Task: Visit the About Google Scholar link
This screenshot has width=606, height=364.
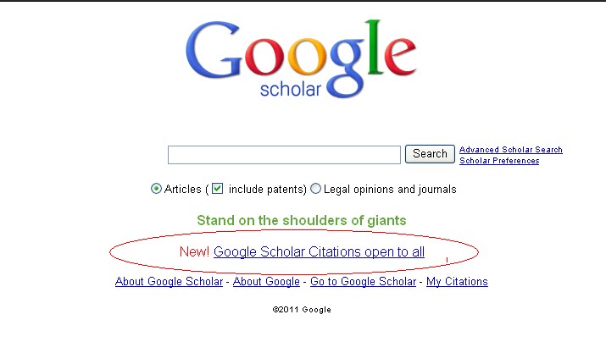Action: click(x=169, y=282)
